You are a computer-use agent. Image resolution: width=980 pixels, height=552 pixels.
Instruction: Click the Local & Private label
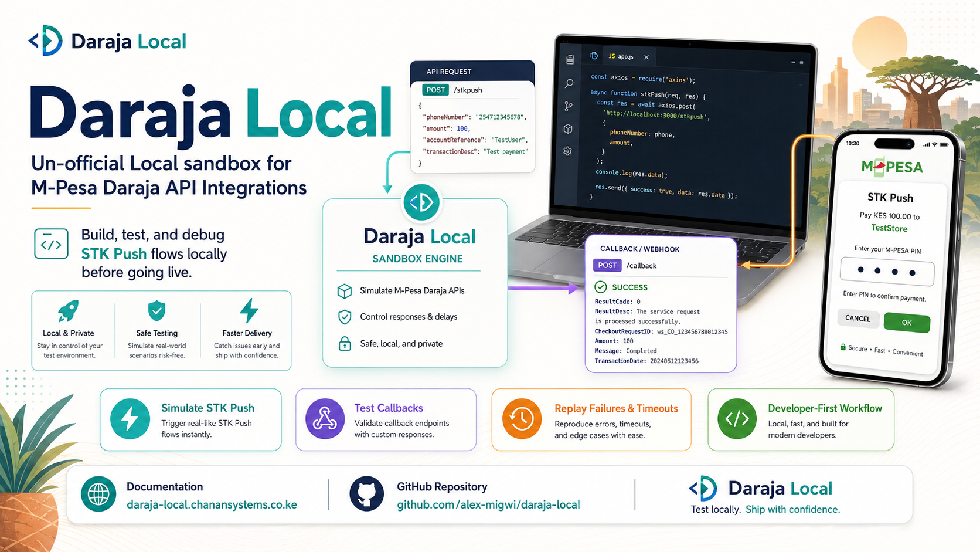(x=68, y=333)
